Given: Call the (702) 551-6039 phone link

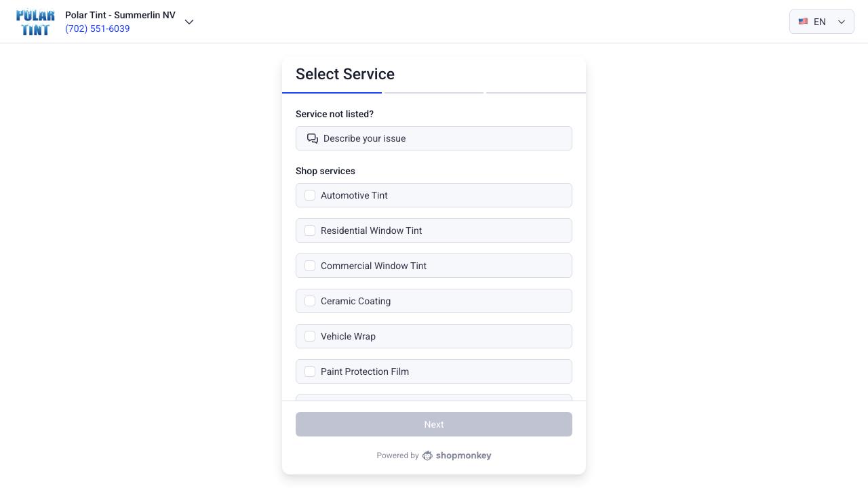Looking at the screenshot, I should [97, 28].
